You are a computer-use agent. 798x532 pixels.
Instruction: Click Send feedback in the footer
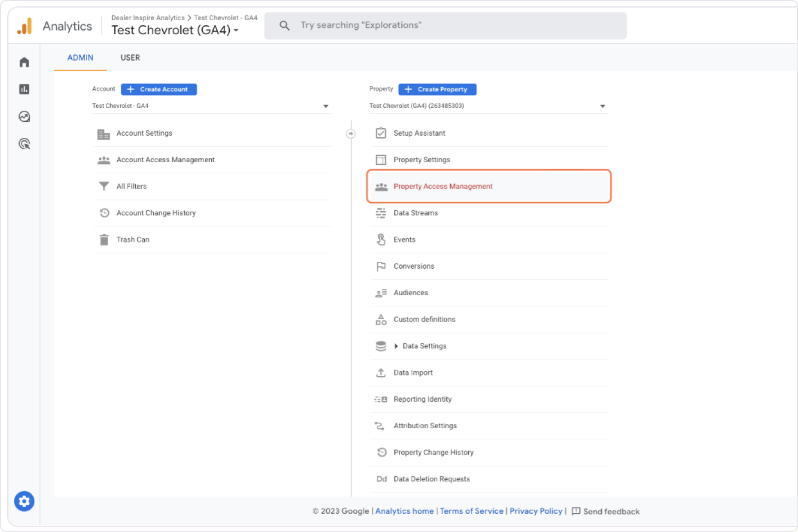pyautogui.click(x=605, y=511)
